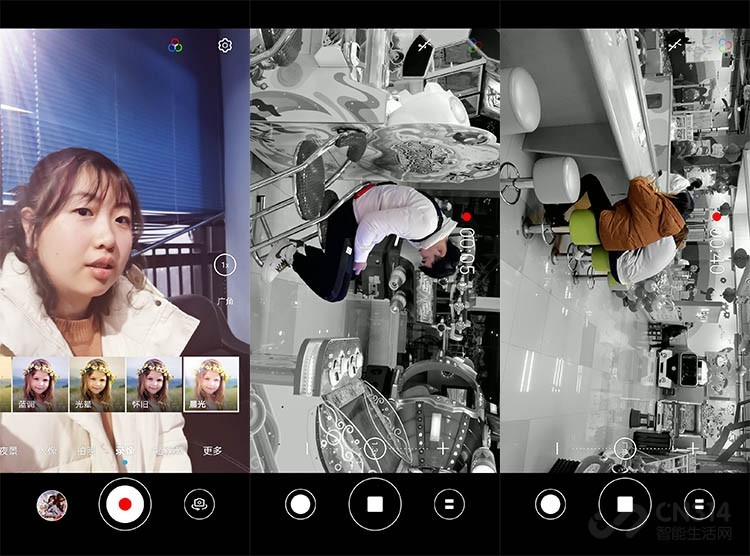750x556 pixels.
Task: Toggle flash-off icon in middle screen
Action: click(x=425, y=45)
